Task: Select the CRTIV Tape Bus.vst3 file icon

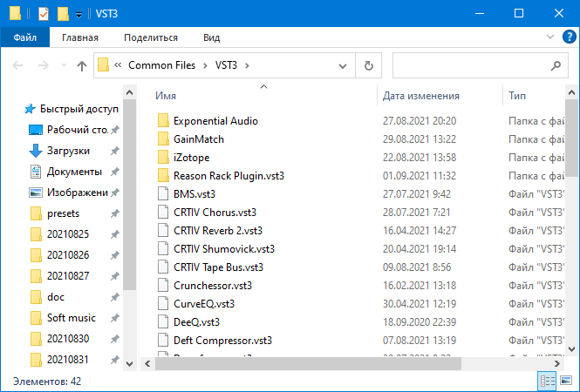Action: tap(163, 267)
